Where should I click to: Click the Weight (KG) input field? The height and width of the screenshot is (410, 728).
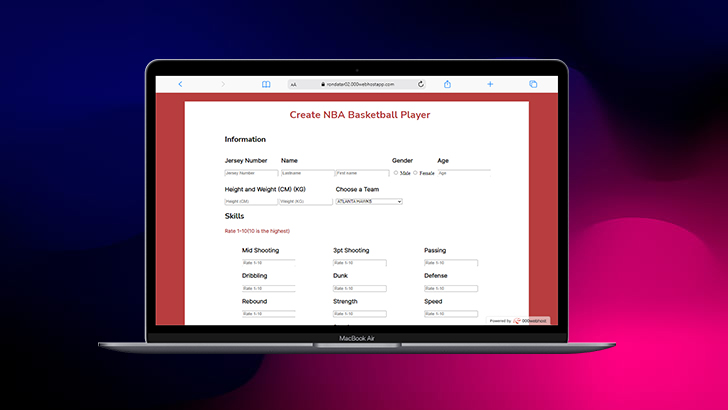306,202
